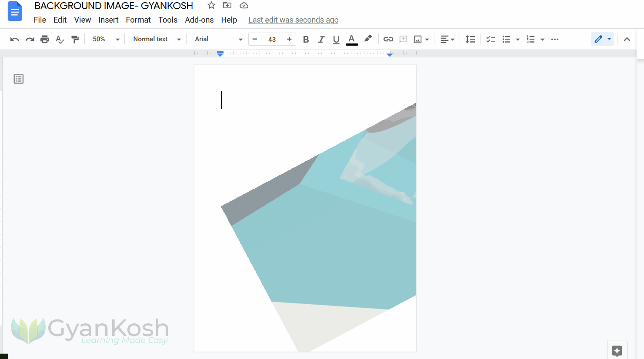The image size is (644, 359).
Task: Open the Insert menu
Action: 108,20
